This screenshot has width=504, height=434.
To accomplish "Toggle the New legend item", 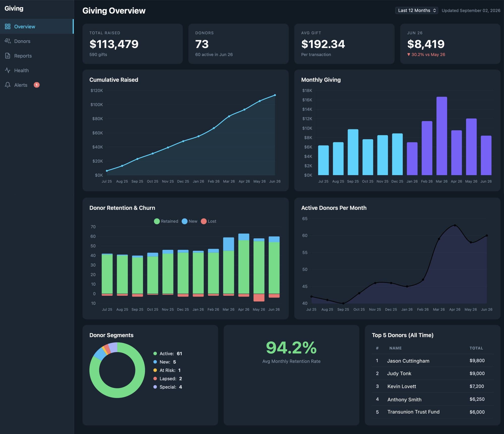I will pos(190,221).
